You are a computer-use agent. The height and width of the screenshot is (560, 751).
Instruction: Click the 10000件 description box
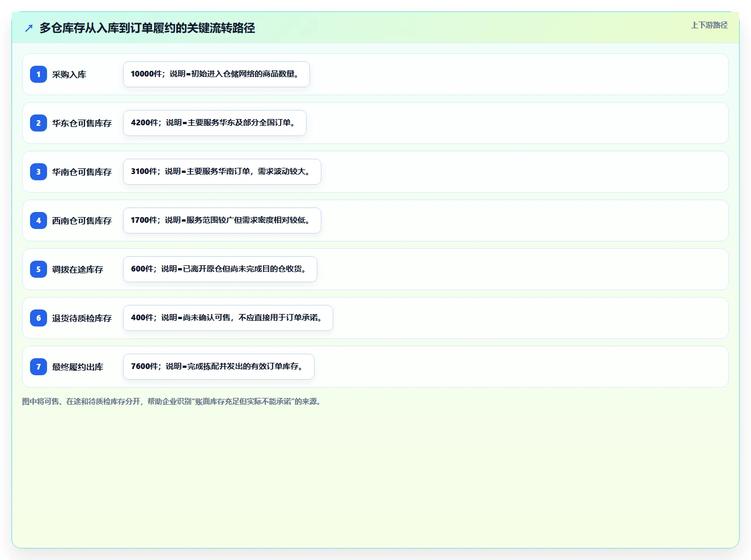tap(217, 74)
